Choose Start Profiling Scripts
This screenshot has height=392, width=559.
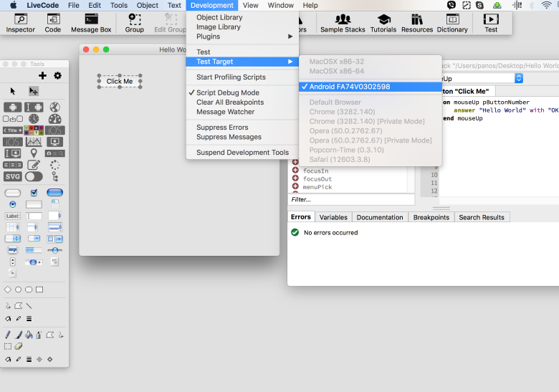pos(242,77)
